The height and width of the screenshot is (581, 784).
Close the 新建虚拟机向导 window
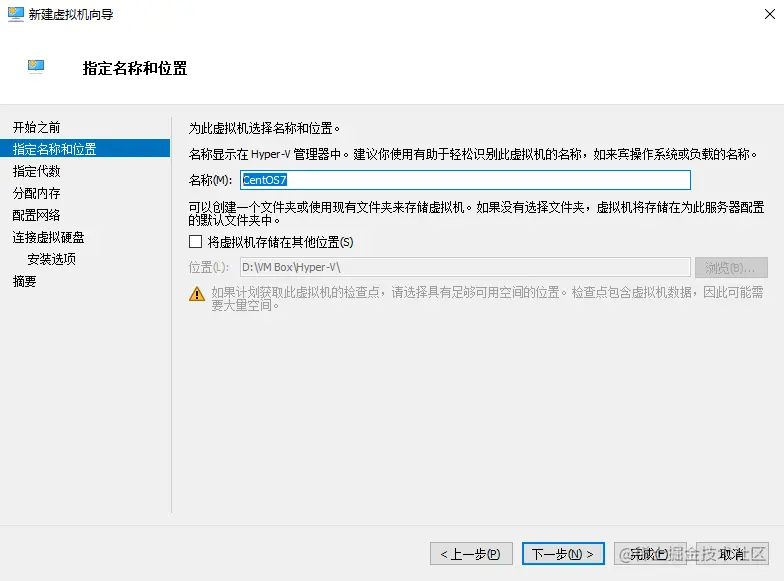point(770,14)
